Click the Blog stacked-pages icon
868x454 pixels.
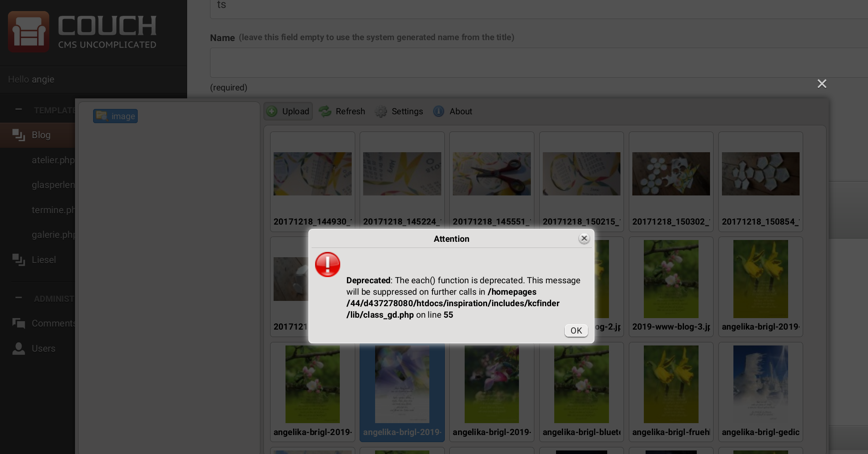(19, 135)
